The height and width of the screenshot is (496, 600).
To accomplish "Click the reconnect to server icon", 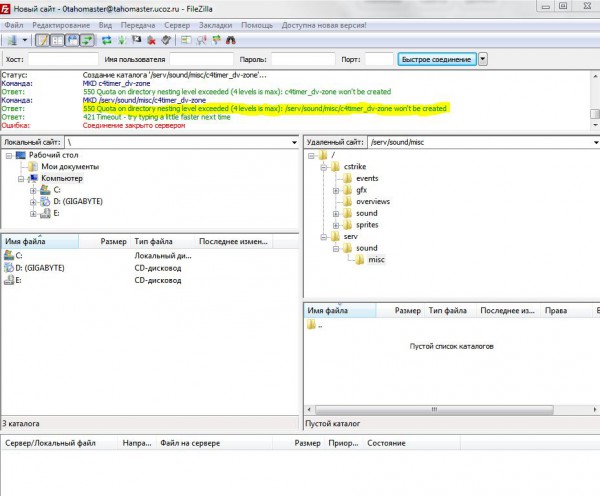I will pyautogui.click(x=165, y=41).
